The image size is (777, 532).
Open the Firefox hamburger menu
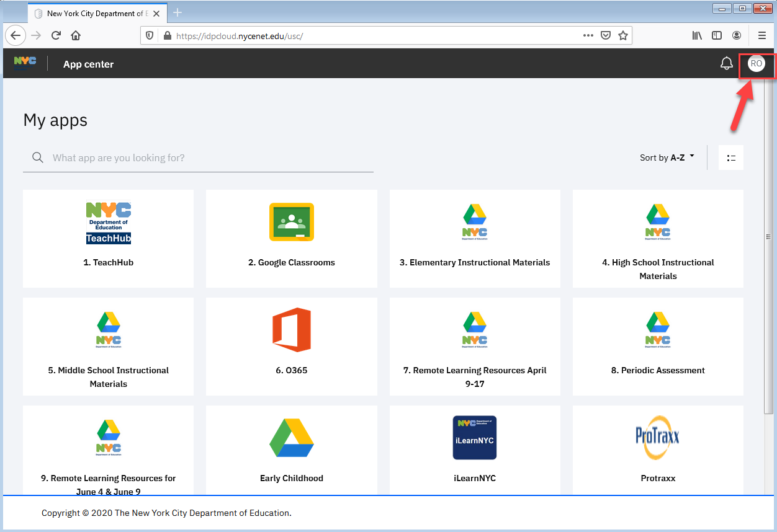coord(762,35)
